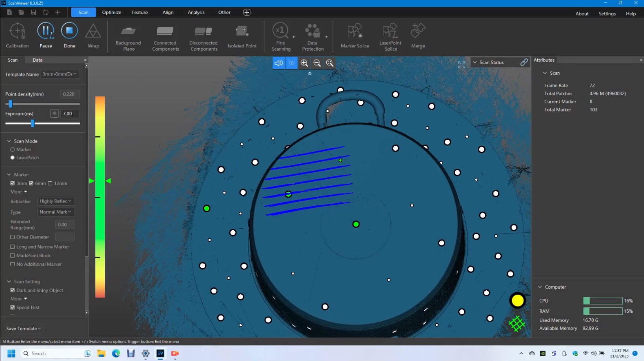Click the Exposure slider handle
Image resolution: width=644 pixels, height=361 pixels.
click(32, 123)
